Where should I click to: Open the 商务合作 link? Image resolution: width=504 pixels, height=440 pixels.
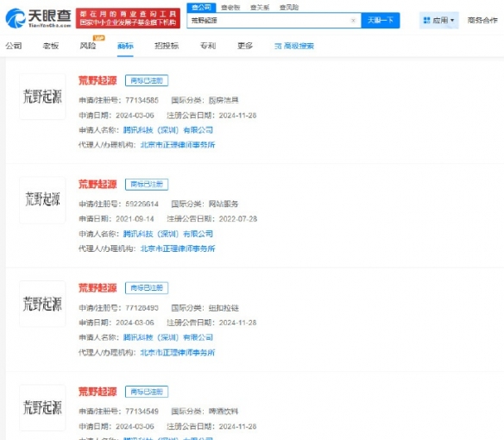click(482, 20)
